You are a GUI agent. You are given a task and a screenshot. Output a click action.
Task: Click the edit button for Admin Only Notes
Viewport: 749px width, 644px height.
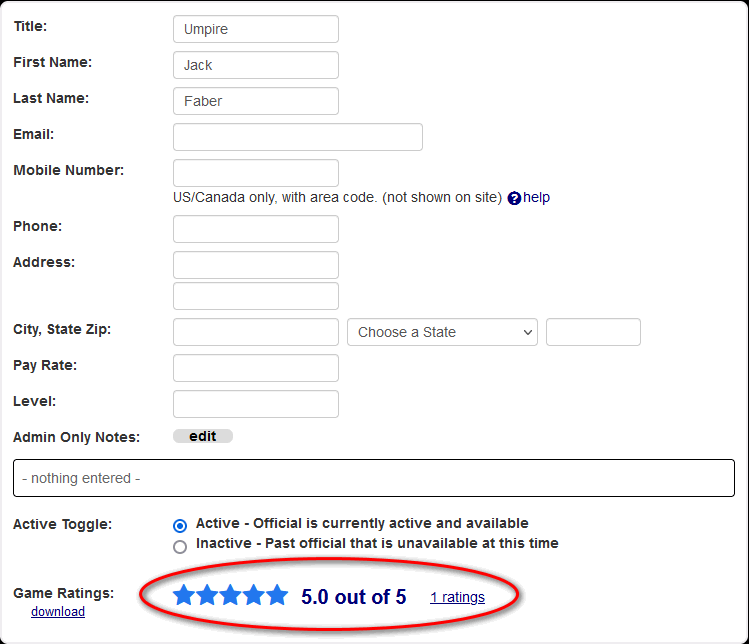pyautogui.click(x=203, y=436)
